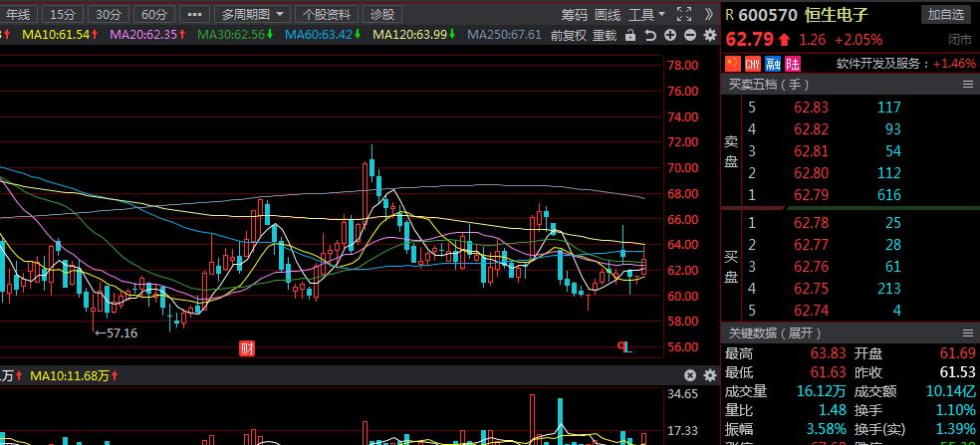Click the undo arrow icon above chart

(x=649, y=35)
